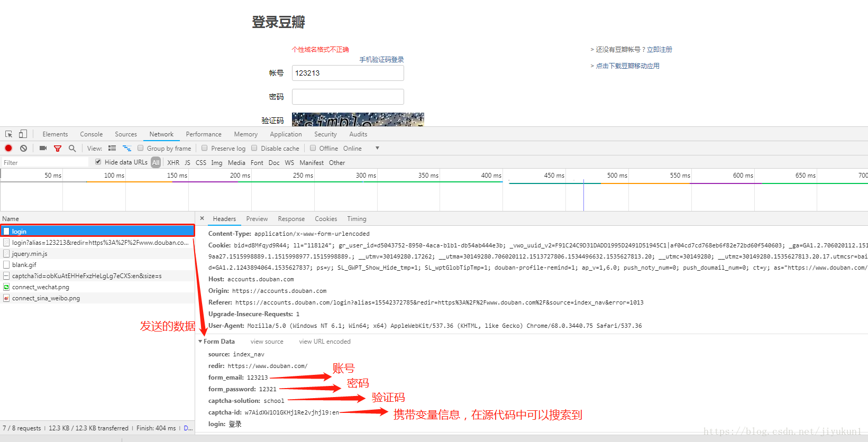The width and height of the screenshot is (868, 442).
Task: Close the request details pane with X
Action: [x=202, y=218]
